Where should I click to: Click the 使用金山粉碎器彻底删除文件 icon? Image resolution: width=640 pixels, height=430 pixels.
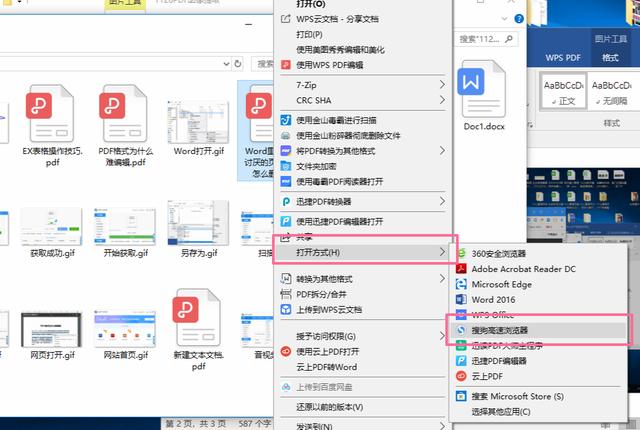286,135
